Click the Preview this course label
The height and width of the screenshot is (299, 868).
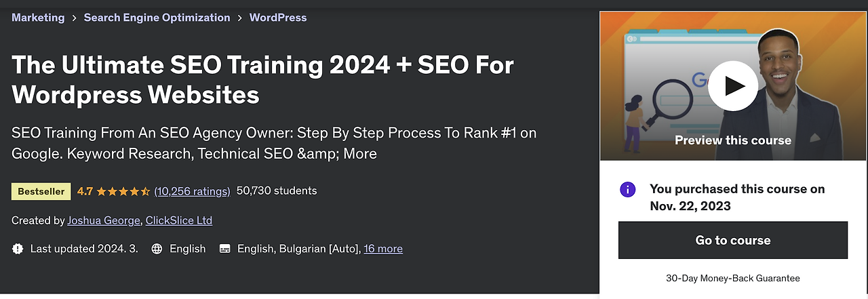click(x=733, y=140)
